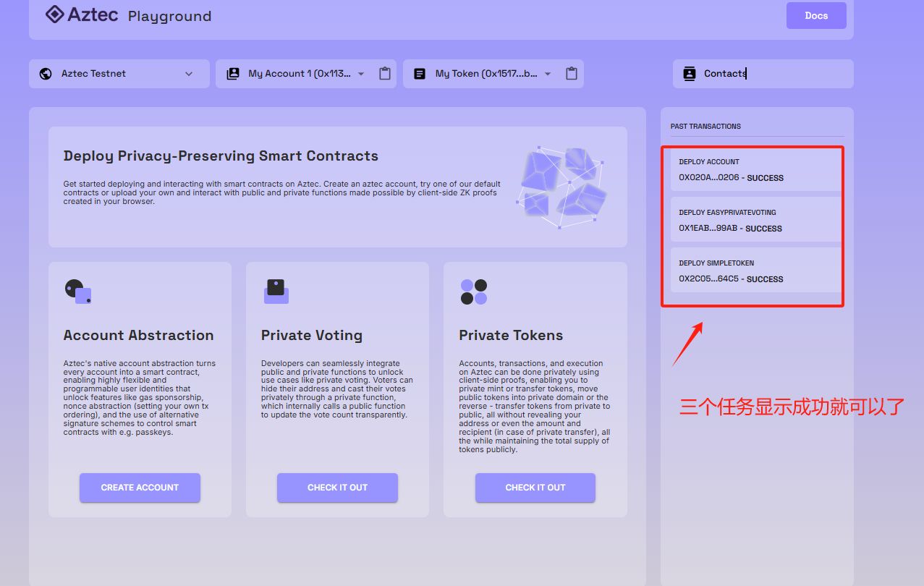Open the My Token contract dropdown arrow
The height and width of the screenshot is (586, 924).
coord(548,74)
